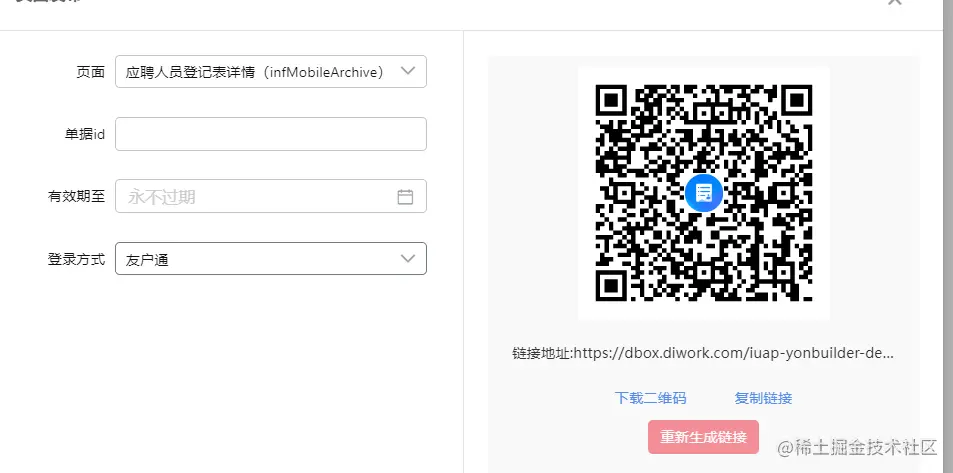This screenshot has width=953, height=473.
Task: Click the 重新生成链接 button
Action: (x=703, y=437)
